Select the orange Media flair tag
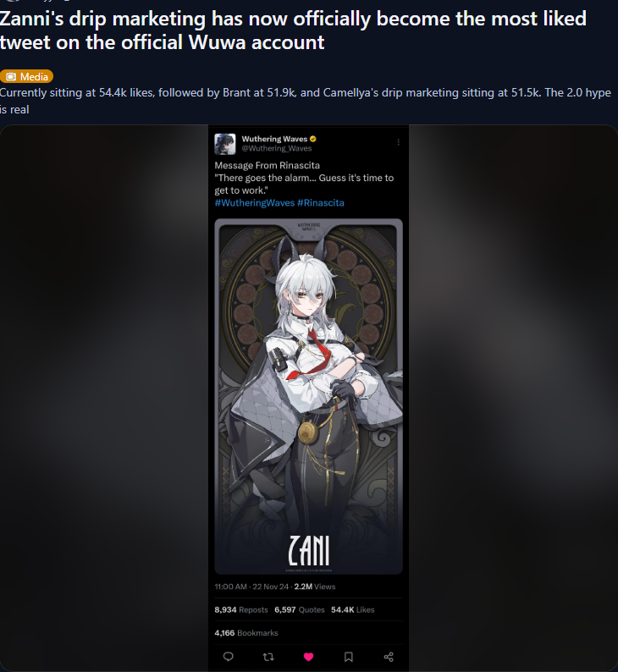 pos(26,76)
